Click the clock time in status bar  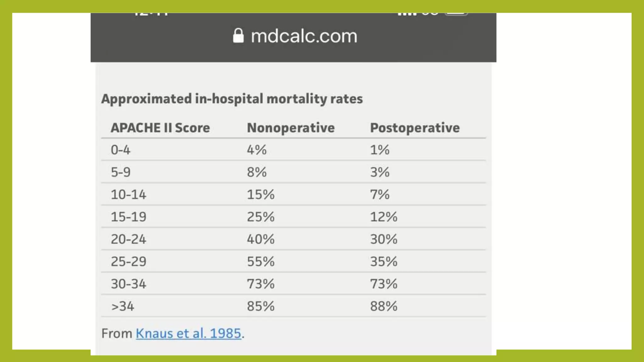(x=151, y=14)
